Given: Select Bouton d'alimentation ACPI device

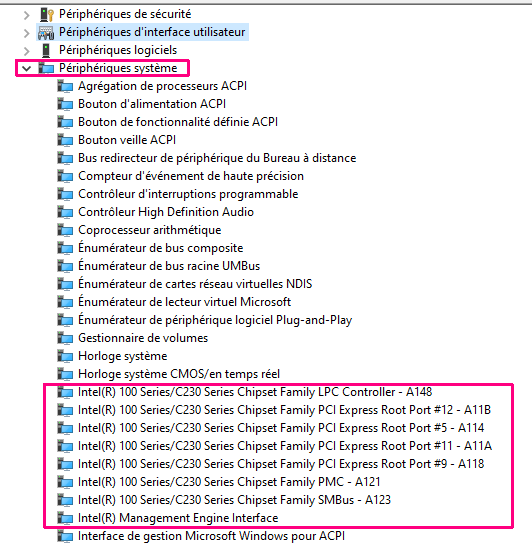Looking at the screenshot, I should [152, 104].
